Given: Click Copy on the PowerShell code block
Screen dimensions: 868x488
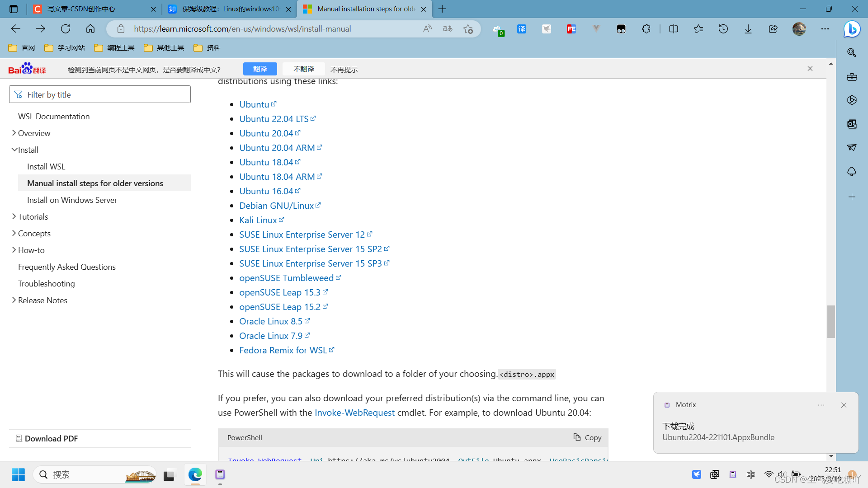Looking at the screenshot, I should [587, 437].
